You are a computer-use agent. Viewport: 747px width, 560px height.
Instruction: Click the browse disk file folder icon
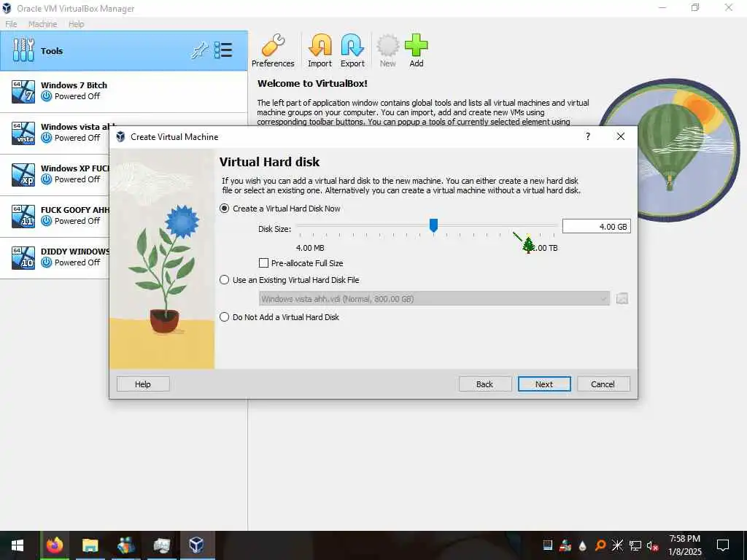tap(622, 298)
